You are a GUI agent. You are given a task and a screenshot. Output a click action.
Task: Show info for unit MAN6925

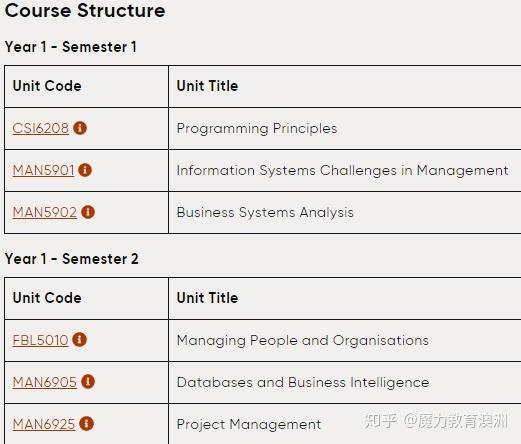86,424
